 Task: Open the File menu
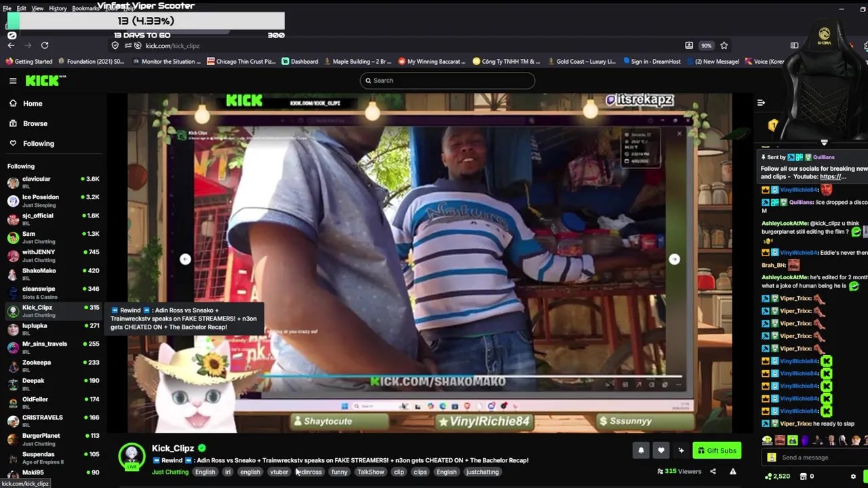[7, 8]
